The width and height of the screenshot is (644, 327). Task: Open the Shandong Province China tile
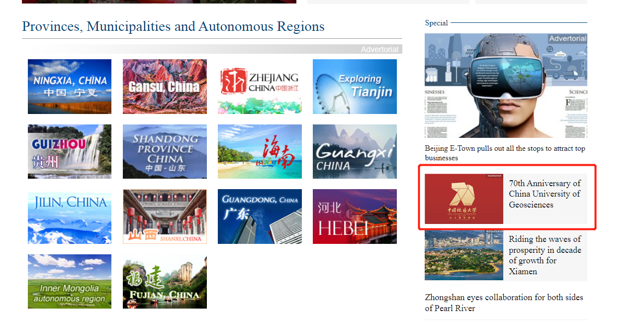coord(165,151)
